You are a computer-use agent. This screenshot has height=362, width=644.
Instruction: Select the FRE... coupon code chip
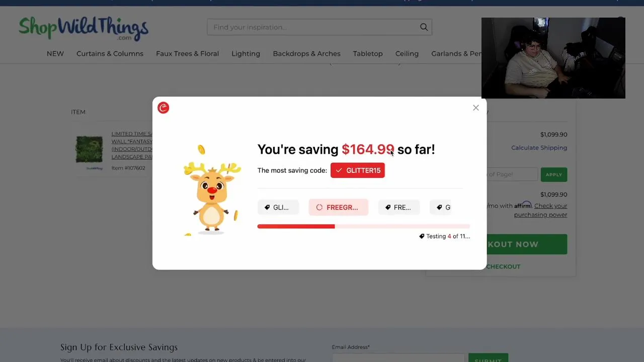(x=398, y=207)
